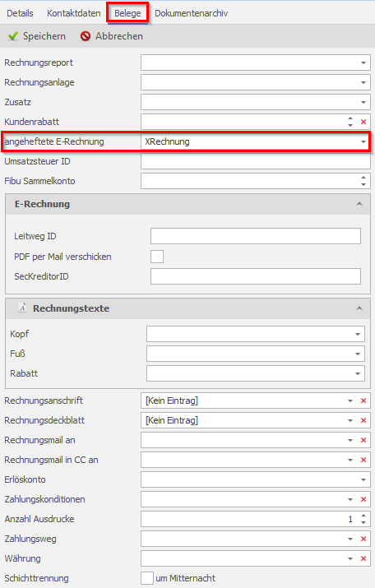Switch to the Kontaktdaten tab
Viewport: 375px width, 588px height.
pyautogui.click(x=74, y=13)
